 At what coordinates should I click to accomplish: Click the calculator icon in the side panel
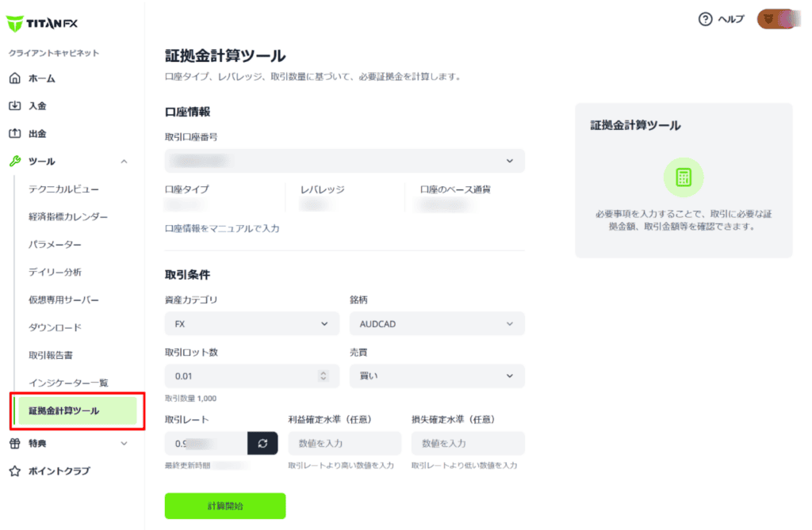tap(684, 177)
